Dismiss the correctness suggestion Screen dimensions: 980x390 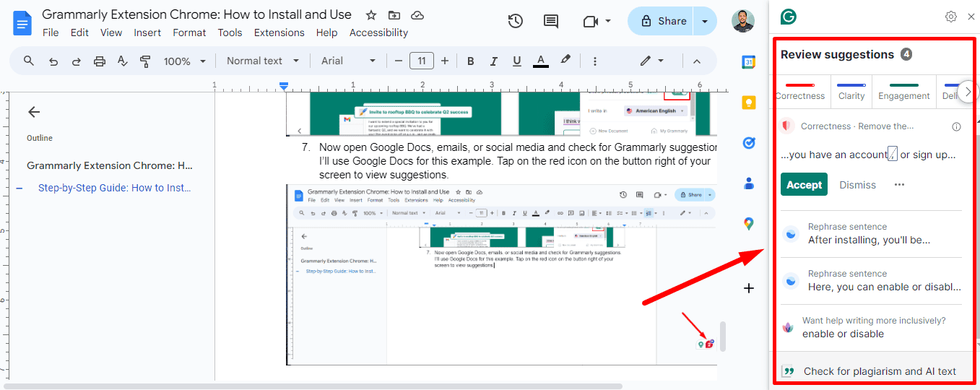click(x=858, y=185)
